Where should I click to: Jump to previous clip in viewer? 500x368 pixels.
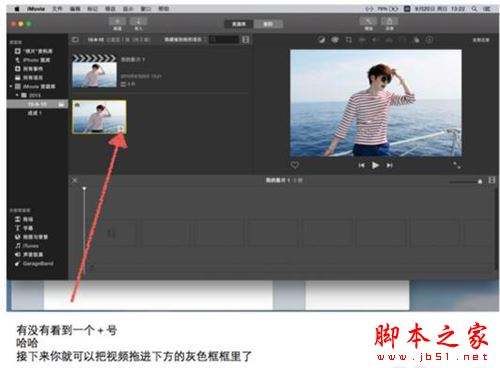point(362,165)
